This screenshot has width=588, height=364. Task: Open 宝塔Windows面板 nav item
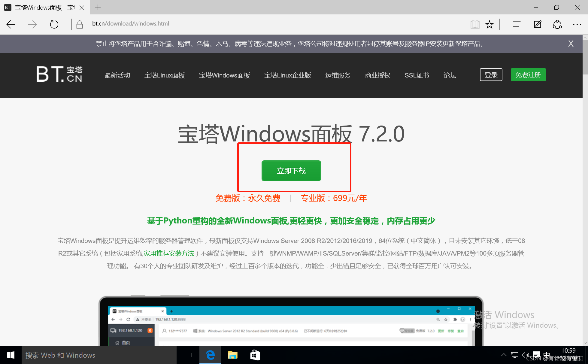pos(225,75)
